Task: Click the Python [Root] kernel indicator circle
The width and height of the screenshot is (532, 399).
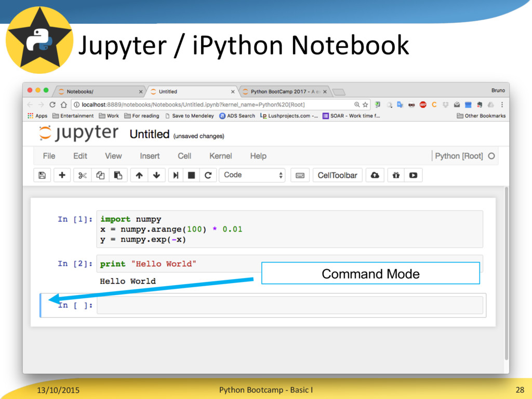Action: 491,156
